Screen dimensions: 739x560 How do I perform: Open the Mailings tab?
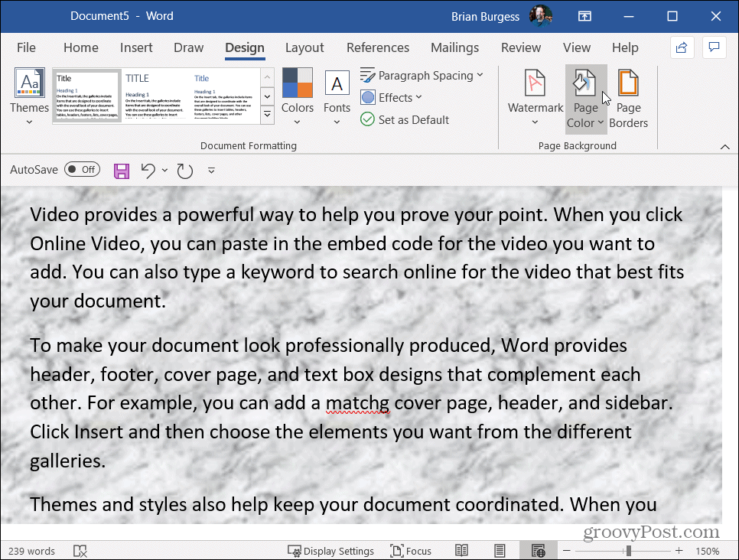pyautogui.click(x=455, y=47)
